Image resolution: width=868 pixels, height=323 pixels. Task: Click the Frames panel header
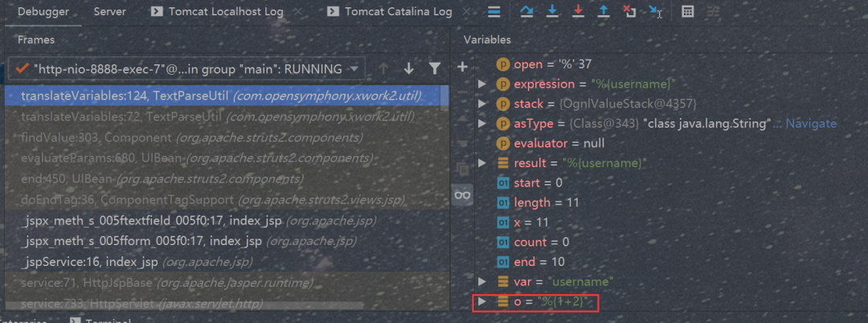(x=36, y=40)
